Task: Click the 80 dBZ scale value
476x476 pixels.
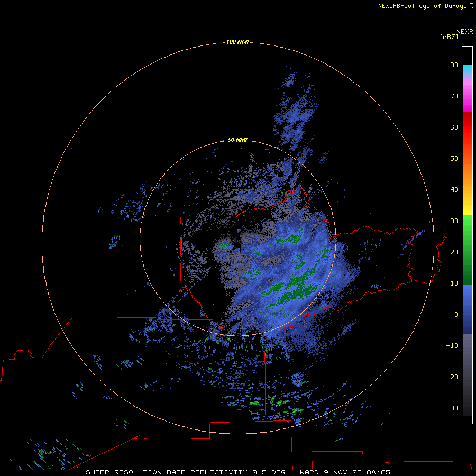Action: [x=454, y=65]
